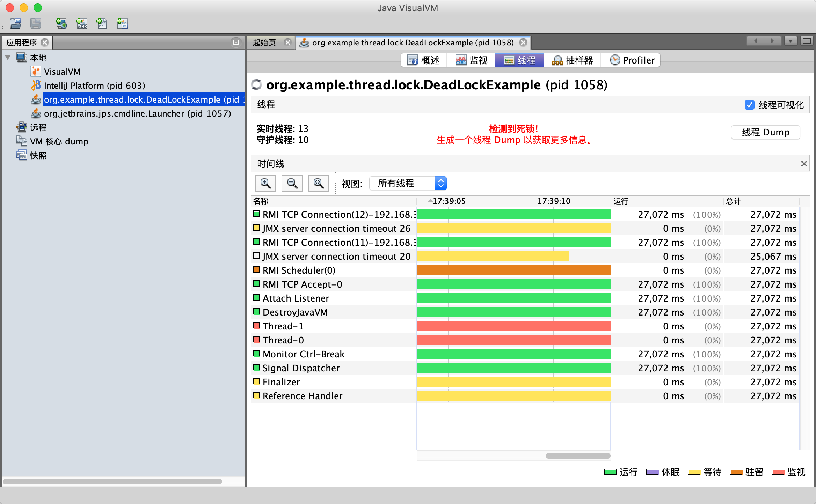This screenshot has width=816, height=504.
Task: Switch to 监视 tab
Action: 473,59
